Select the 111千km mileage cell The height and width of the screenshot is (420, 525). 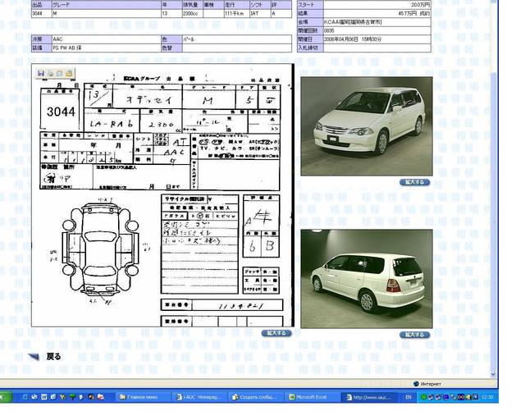(237, 13)
